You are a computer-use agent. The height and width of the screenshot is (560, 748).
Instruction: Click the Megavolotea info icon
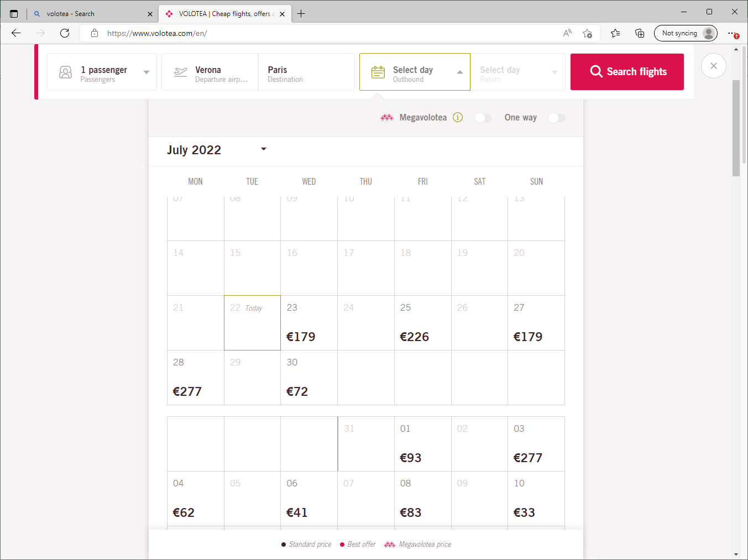[458, 117]
